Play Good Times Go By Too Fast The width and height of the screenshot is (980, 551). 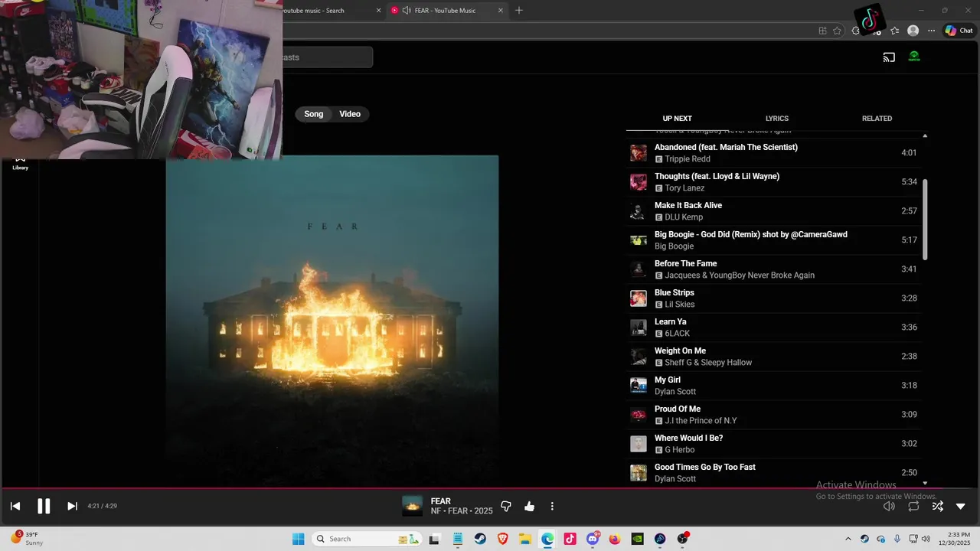coord(773,473)
